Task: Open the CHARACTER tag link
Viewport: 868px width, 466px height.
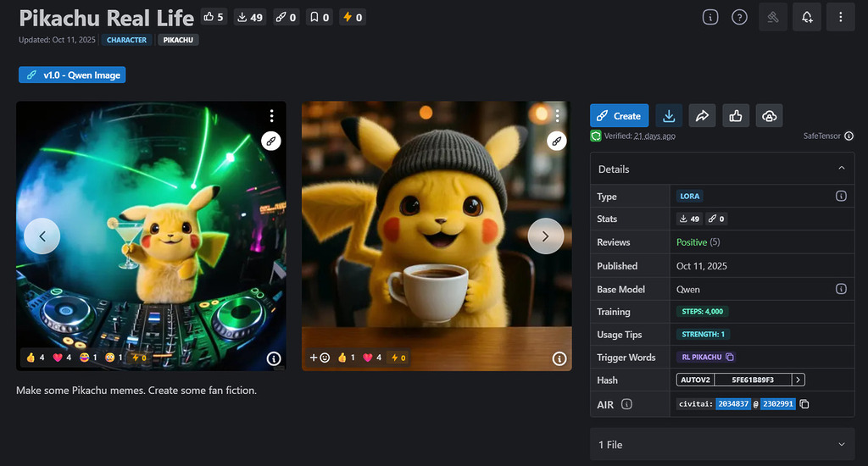Action: click(126, 40)
